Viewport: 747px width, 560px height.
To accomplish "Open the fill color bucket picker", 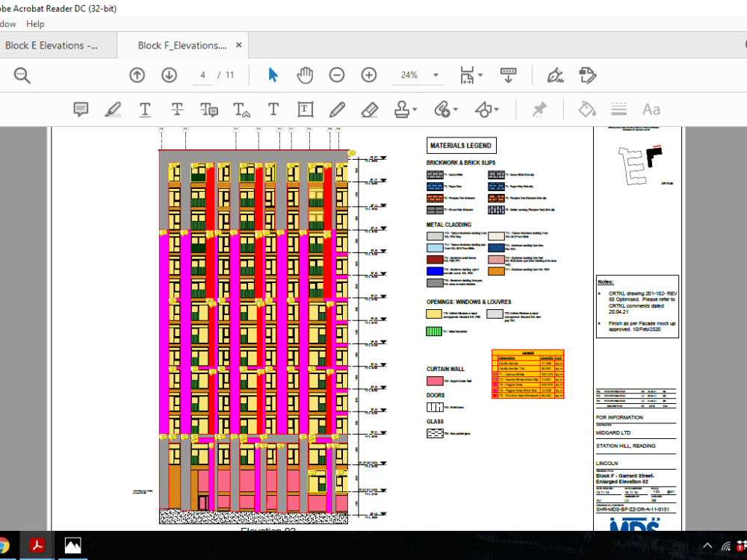I will tap(587, 110).
